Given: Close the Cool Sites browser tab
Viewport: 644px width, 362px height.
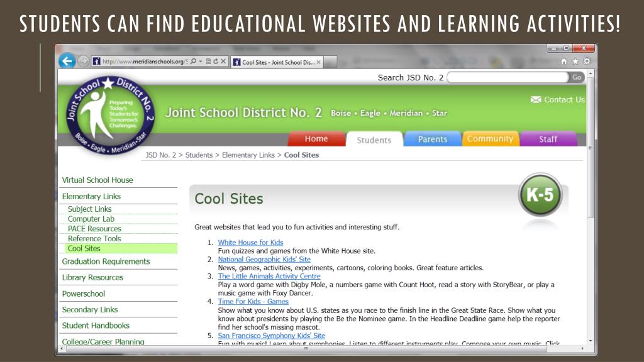Looking at the screenshot, I should [319, 62].
